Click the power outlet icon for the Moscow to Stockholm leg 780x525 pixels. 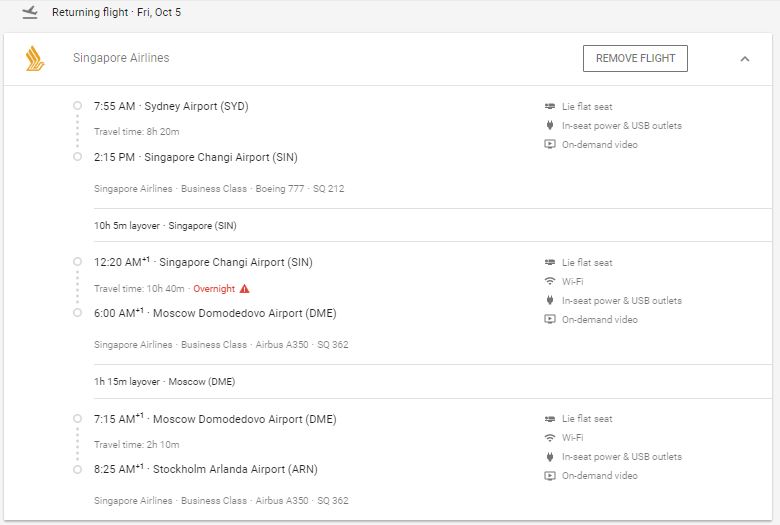pyautogui.click(x=550, y=456)
